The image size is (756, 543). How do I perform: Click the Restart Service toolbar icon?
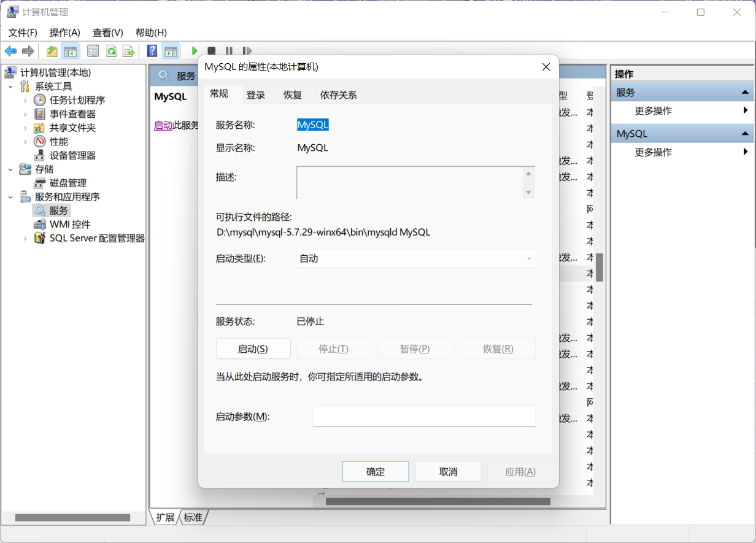click(247, 51)
